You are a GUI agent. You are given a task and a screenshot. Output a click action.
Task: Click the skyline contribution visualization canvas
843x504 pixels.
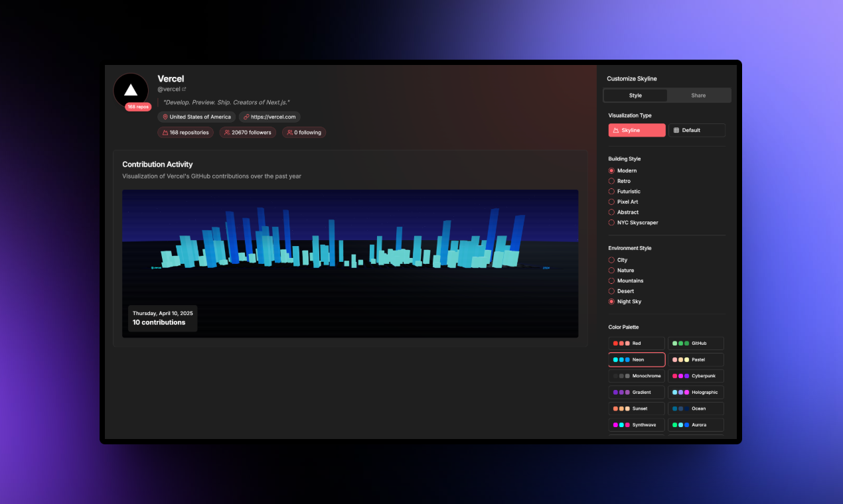point(350,263)
